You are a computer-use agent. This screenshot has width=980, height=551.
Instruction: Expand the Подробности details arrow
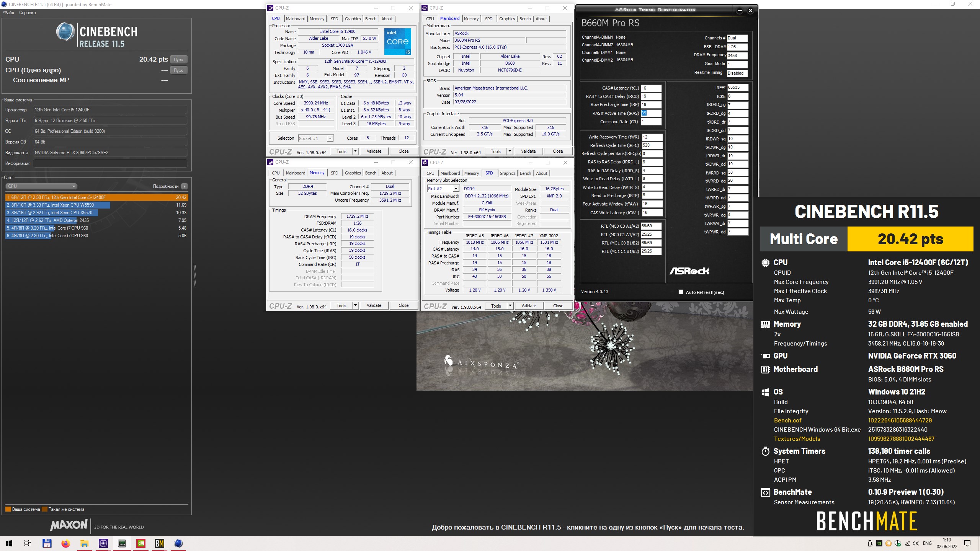[x=185, y=186]
